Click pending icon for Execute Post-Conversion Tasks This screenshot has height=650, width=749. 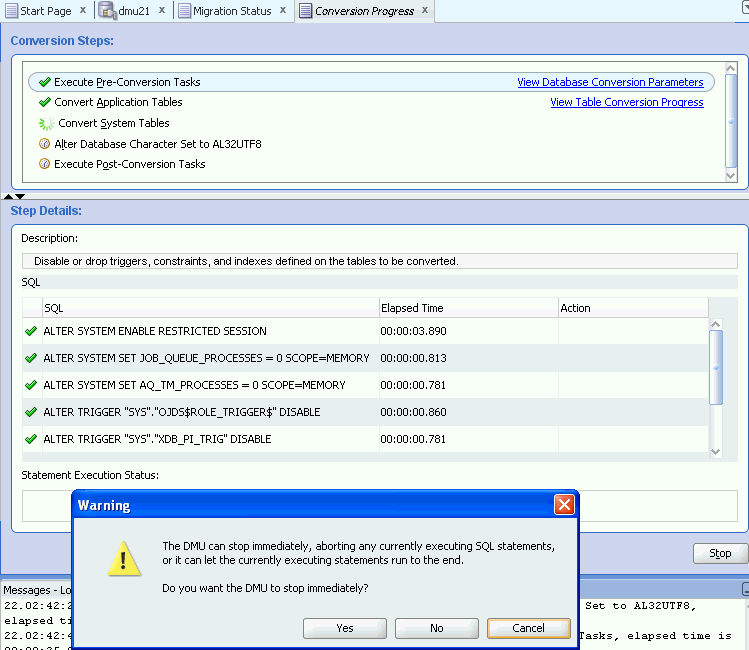coord(44,164)
